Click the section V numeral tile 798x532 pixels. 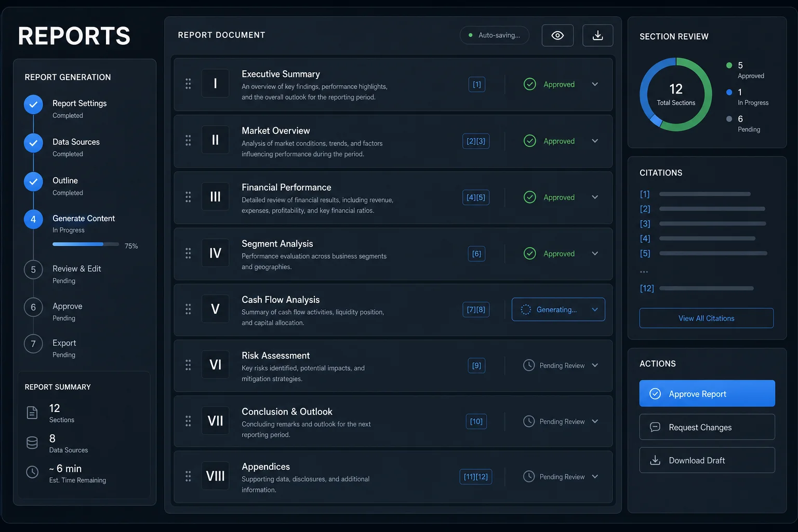[216, 309]
